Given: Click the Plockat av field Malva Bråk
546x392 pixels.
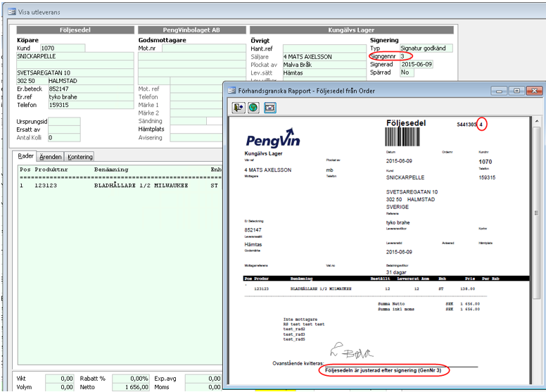Looking at the screenshot, I should tap(324, 65).
